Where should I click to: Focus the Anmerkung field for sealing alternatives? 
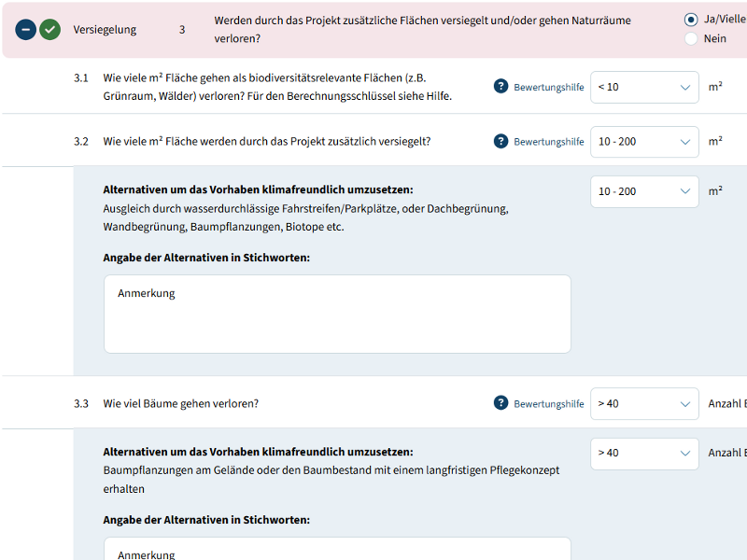336,314
